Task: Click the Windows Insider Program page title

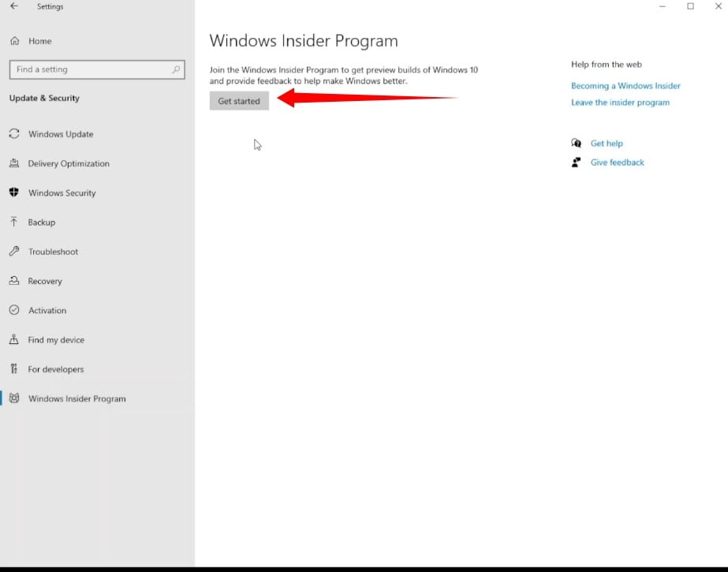Action: point(304,41)
